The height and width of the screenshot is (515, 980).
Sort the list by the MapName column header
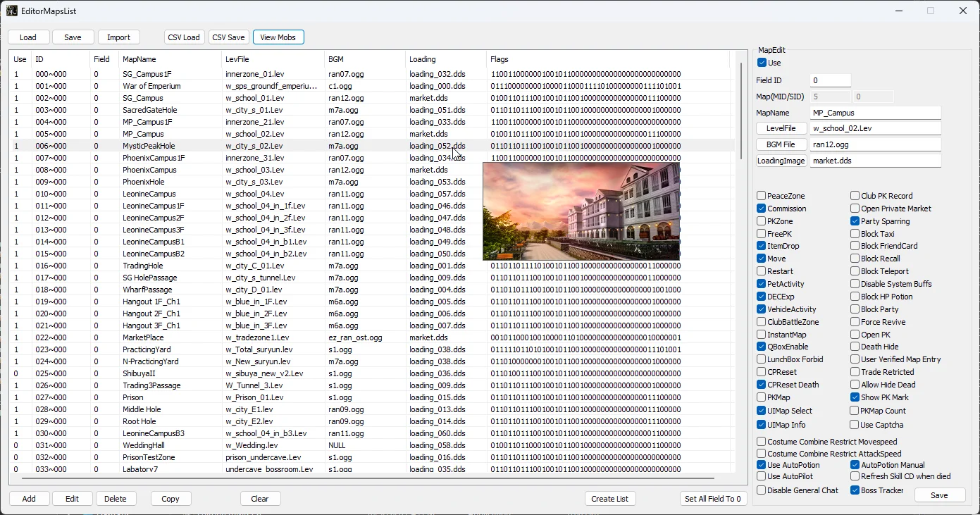[x=168, y=59]
